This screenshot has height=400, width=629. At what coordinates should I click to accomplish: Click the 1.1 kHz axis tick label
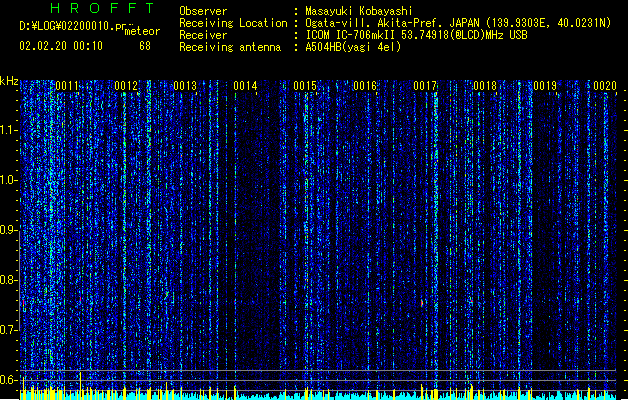(8, 130)
